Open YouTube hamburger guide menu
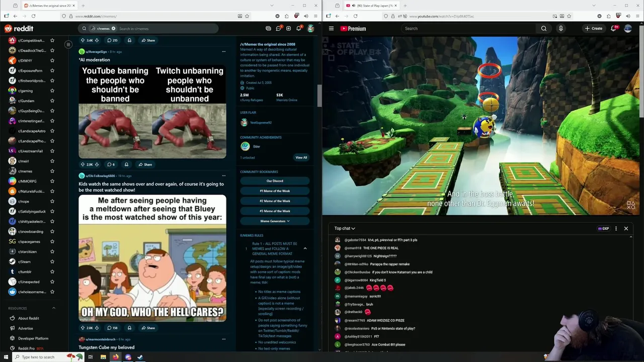This screenshot has height=362, width=644. point(331,29)
